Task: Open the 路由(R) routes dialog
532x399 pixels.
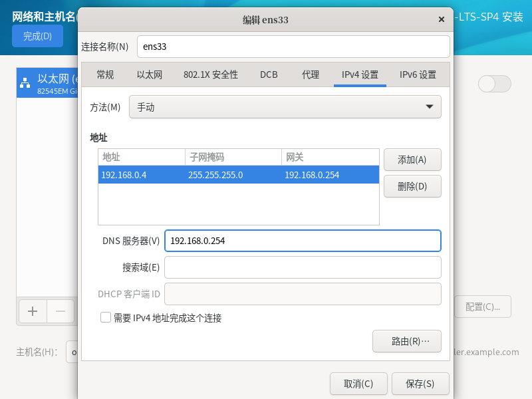Action: tap(407, 341)
